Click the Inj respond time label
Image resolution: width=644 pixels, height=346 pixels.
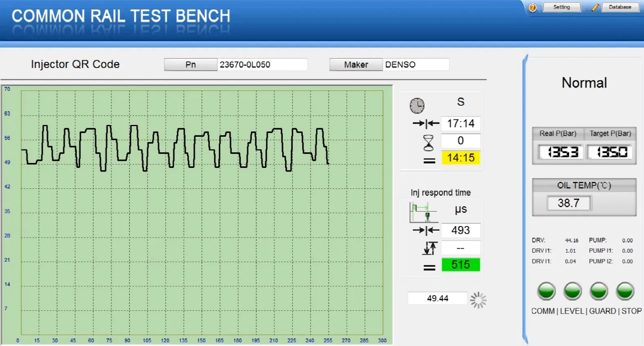pos(441,192)
